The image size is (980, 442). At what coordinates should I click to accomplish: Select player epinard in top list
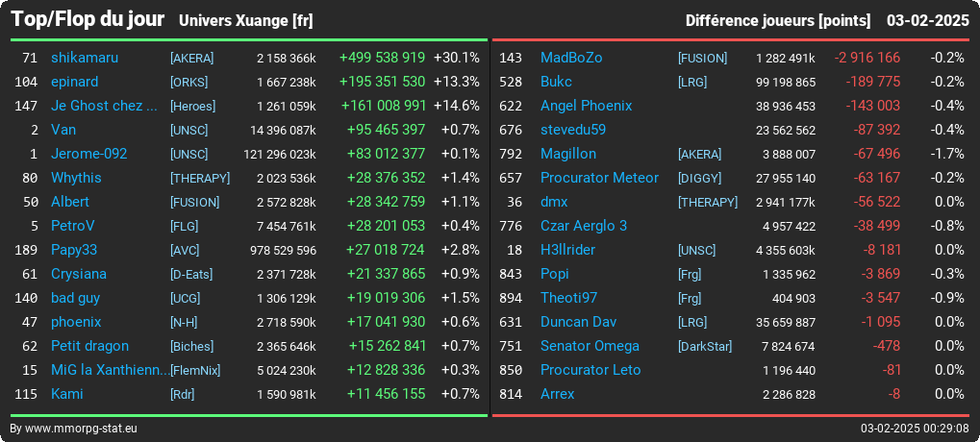point(74,82)
